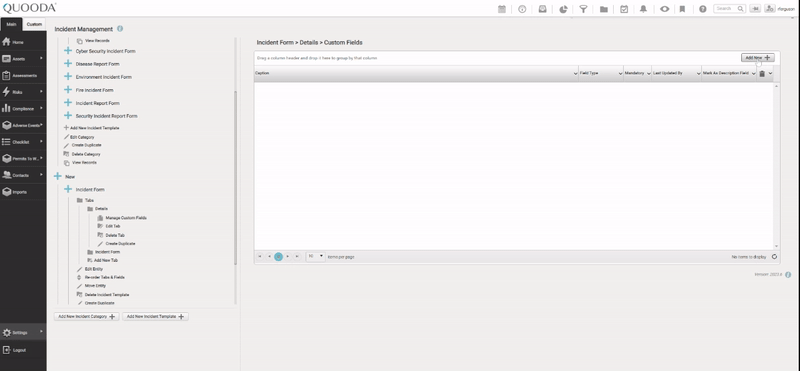Image resolution: width=800 pixels, height=371 pixels.
Task: Click Re-order Tabs & Fields
Action: [x=105, y=277]
